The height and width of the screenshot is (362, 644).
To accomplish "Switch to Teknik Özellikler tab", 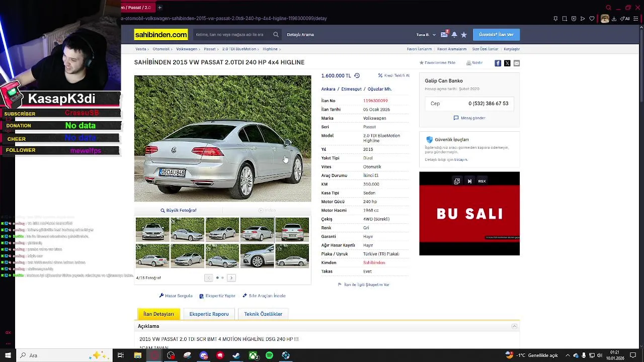I will 263,314.
